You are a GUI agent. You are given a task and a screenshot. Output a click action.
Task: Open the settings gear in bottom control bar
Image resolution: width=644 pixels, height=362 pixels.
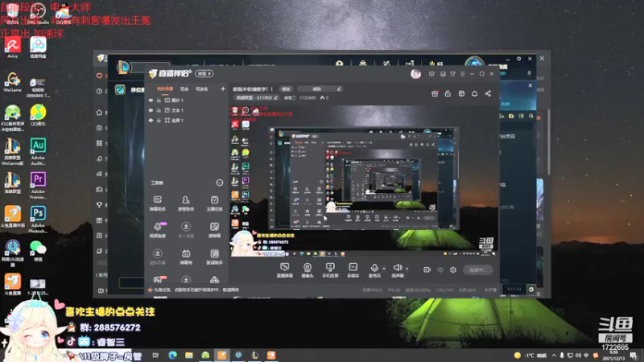(453, 269)
